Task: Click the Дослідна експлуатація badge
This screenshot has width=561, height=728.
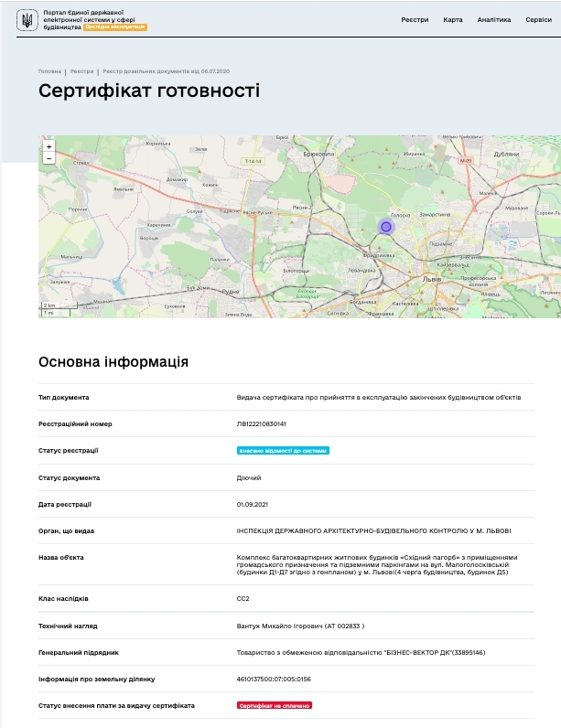Action: pos(115,27)
